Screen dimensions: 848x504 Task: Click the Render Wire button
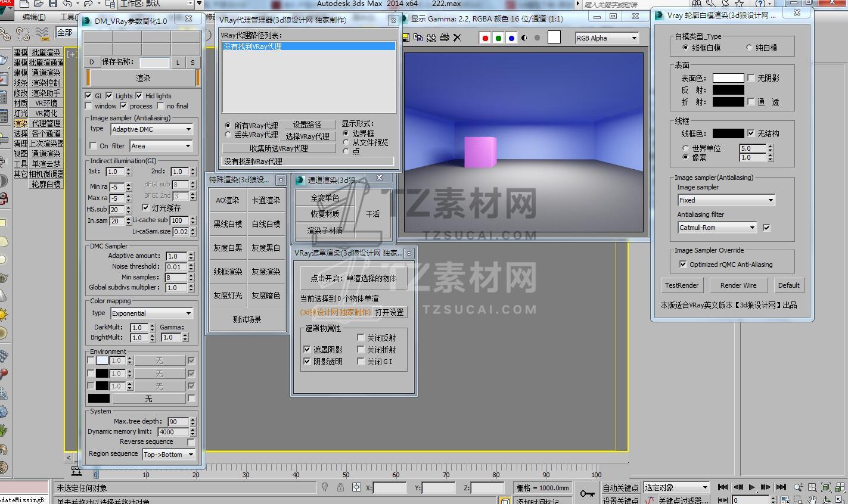(x=738, y=285)
